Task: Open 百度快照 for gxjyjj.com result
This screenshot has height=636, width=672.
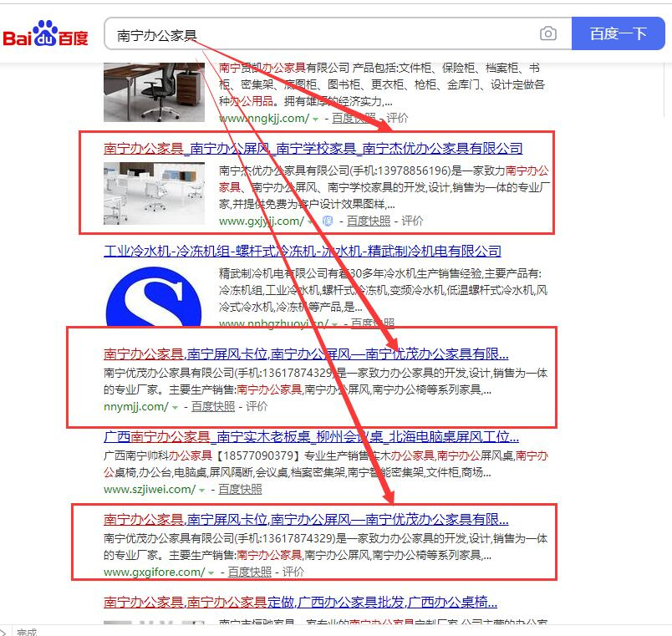Action: point(369,221)
